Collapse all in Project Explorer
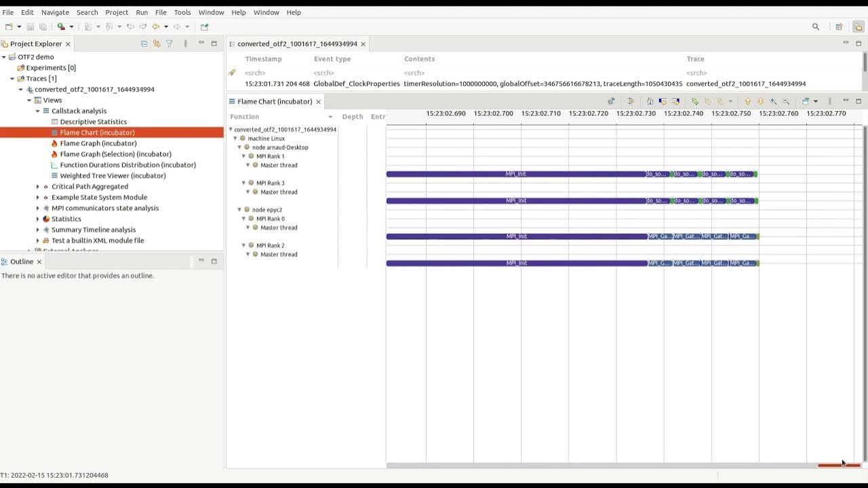Image resolution: width=868 pixels, height=488 pixels. tap(144, 43)
